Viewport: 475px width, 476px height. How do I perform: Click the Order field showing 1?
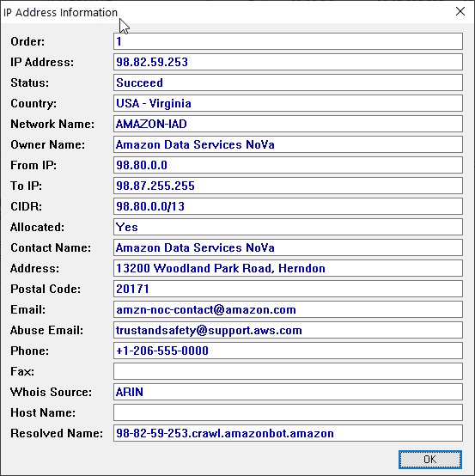point(288,41)
